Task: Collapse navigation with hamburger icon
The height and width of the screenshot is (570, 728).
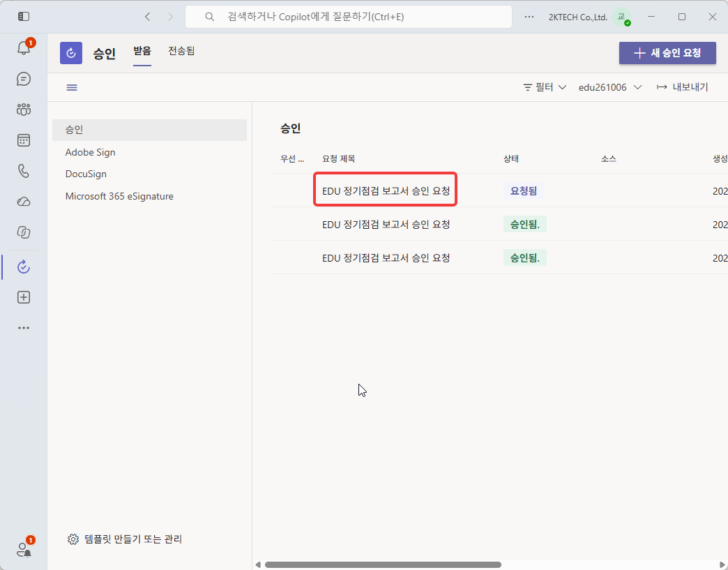Action: pyautogui.click(x=72, y=87)
